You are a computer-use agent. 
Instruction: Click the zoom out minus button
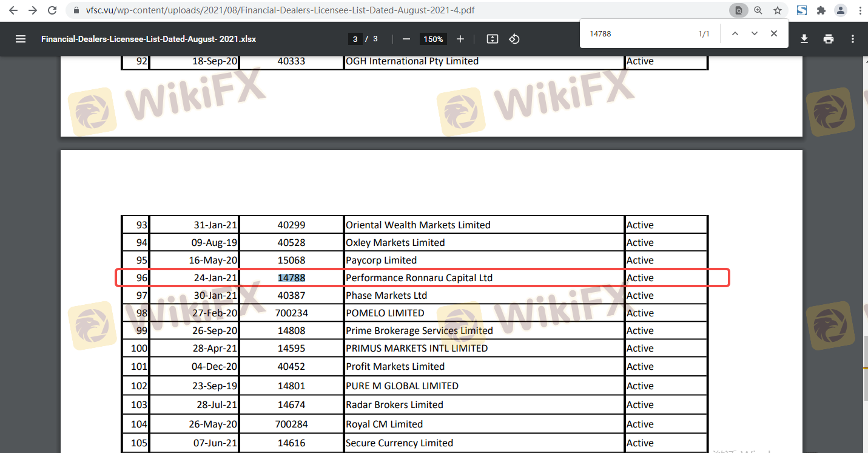406,39
